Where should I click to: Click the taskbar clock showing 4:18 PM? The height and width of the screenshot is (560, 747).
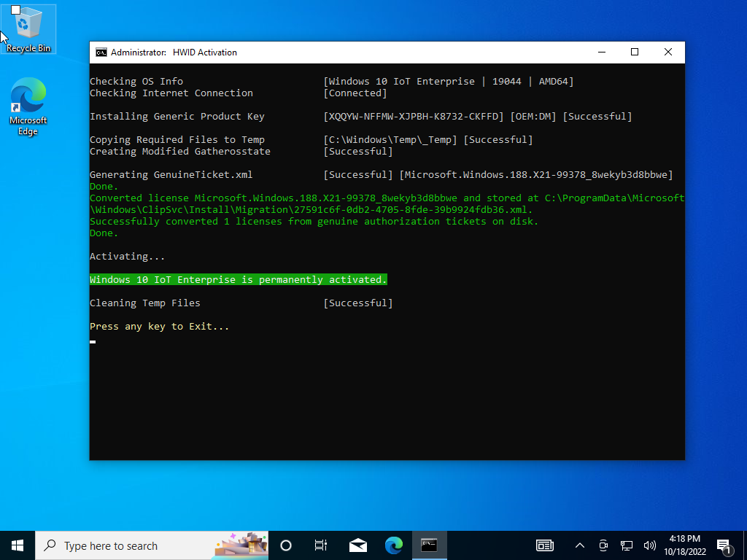pos(684,545)
